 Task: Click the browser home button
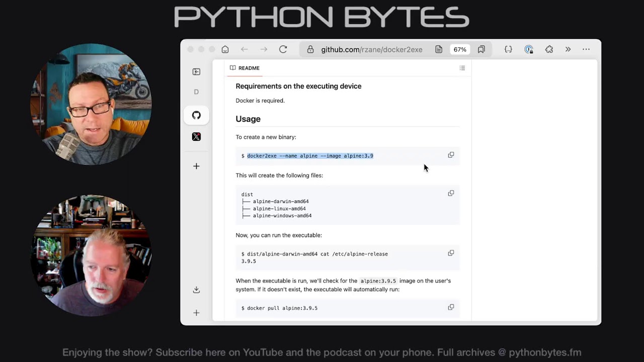pyautogui.click(x=225, y=49)
